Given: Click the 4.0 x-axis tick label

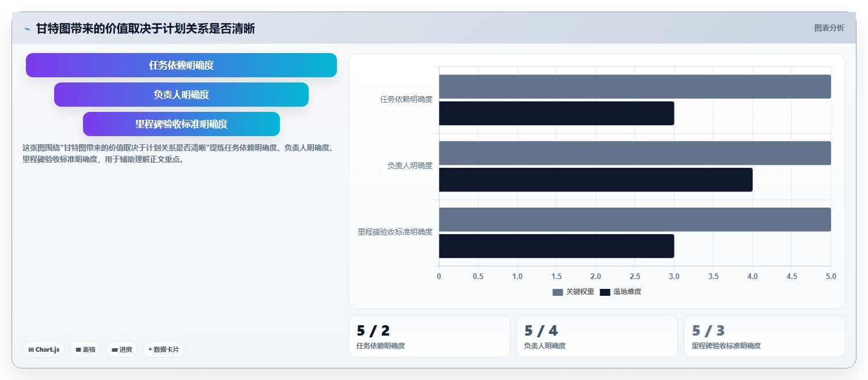Looking at the screenshot, I should 752,276.
